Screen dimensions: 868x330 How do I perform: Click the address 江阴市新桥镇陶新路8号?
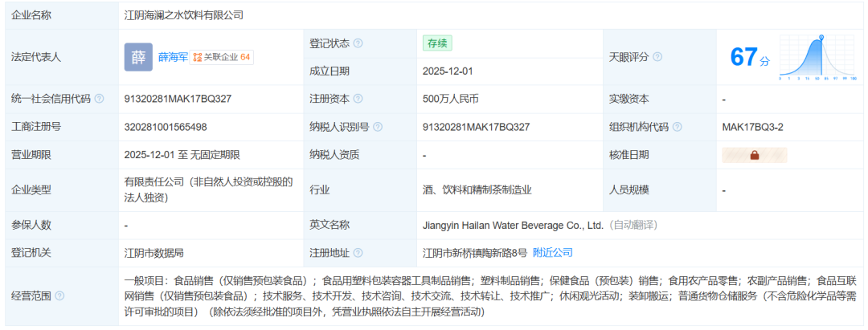pos(475,253)
